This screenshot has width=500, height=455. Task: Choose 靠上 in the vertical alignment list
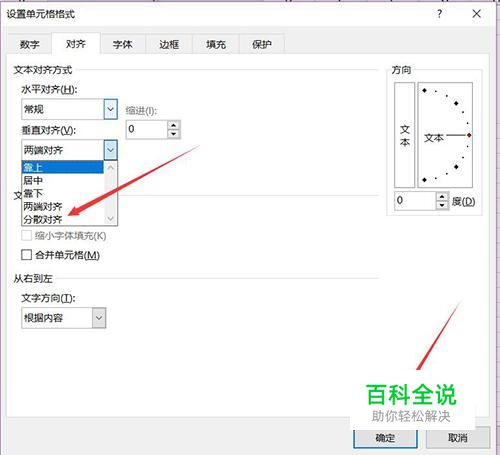(x=63, y=167)
